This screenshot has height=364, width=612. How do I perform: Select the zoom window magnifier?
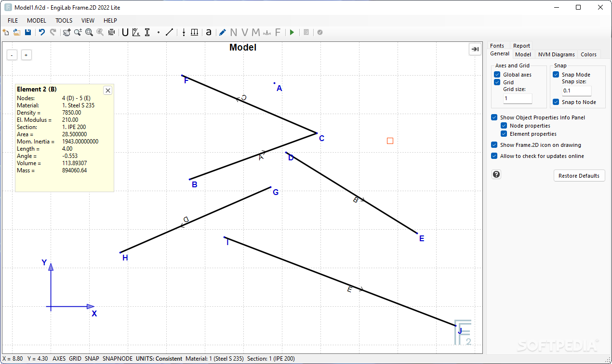click(89, 32)
